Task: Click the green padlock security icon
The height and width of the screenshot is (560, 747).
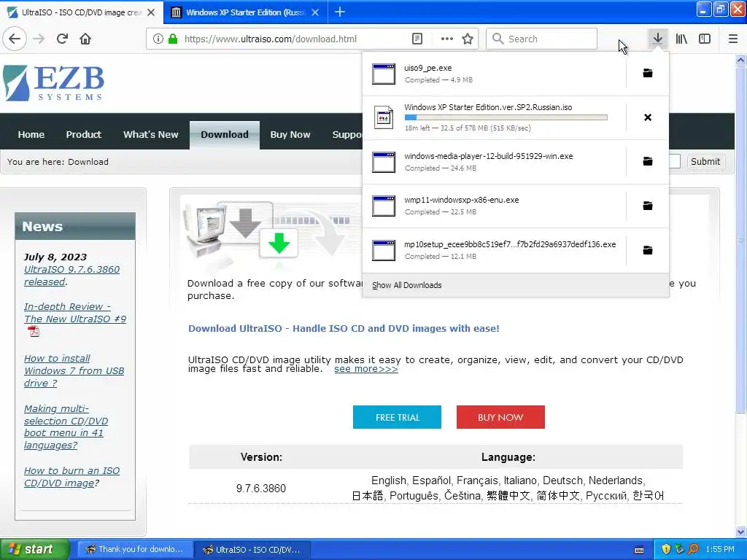Action: (x=173, y=39)
